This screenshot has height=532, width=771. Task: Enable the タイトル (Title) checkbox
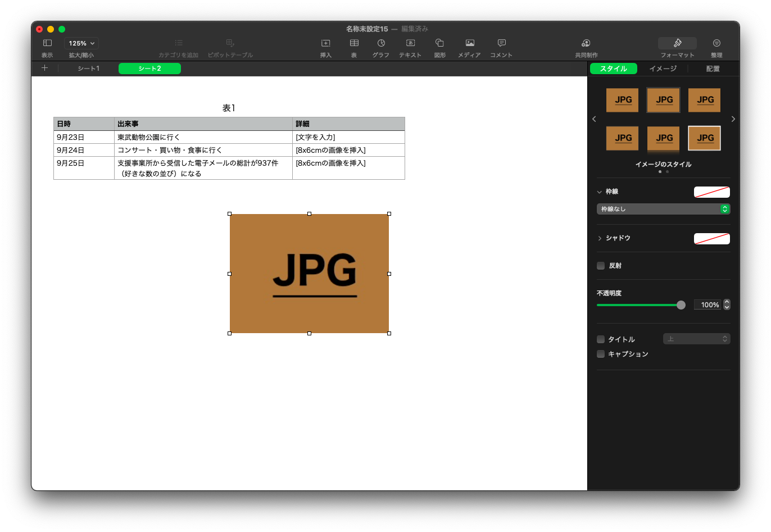point(601,339)
